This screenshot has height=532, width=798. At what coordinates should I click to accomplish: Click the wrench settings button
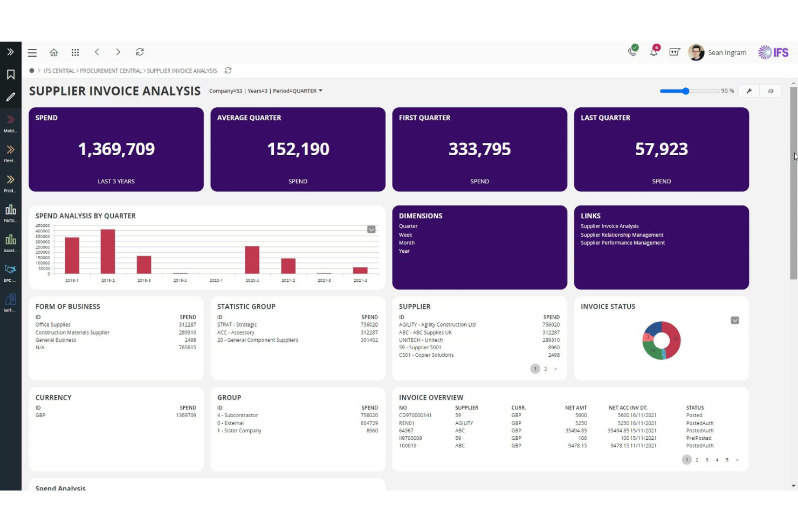(749, 91)
